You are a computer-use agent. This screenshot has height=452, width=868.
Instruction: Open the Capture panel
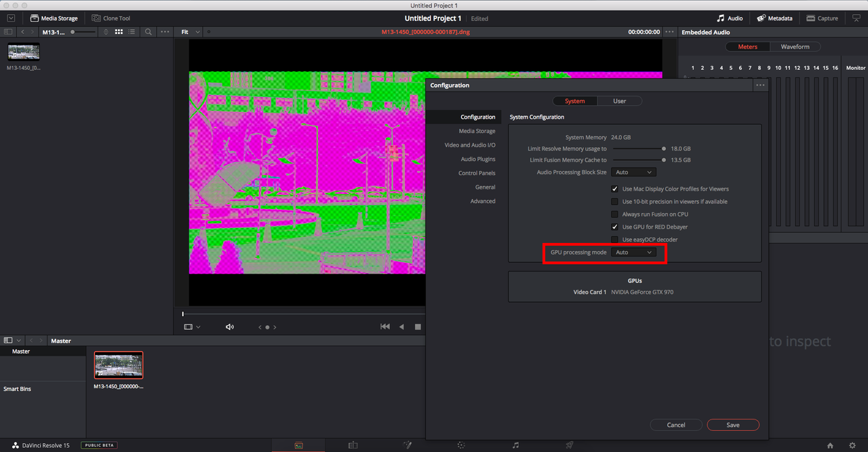pos(821,18)
